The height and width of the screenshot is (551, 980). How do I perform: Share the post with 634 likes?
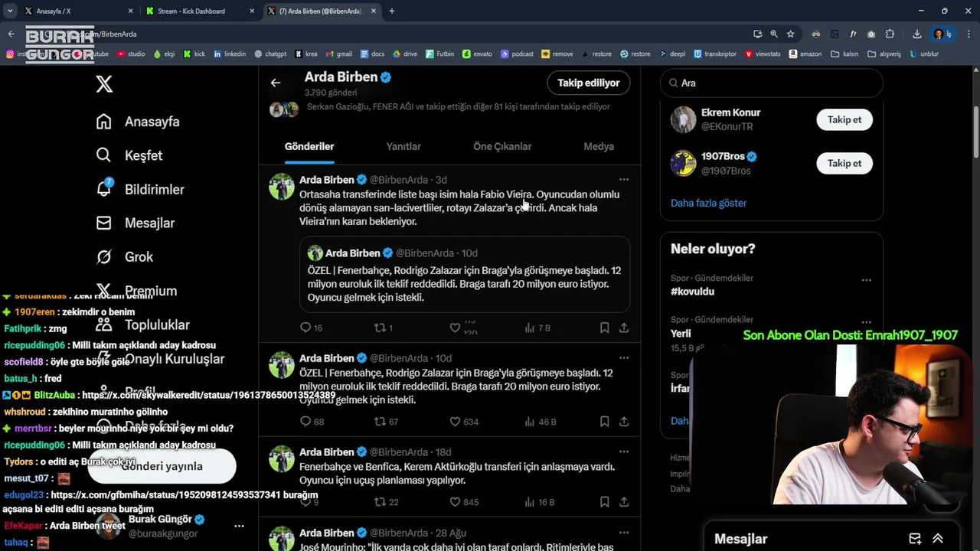[x=624, y=422]
